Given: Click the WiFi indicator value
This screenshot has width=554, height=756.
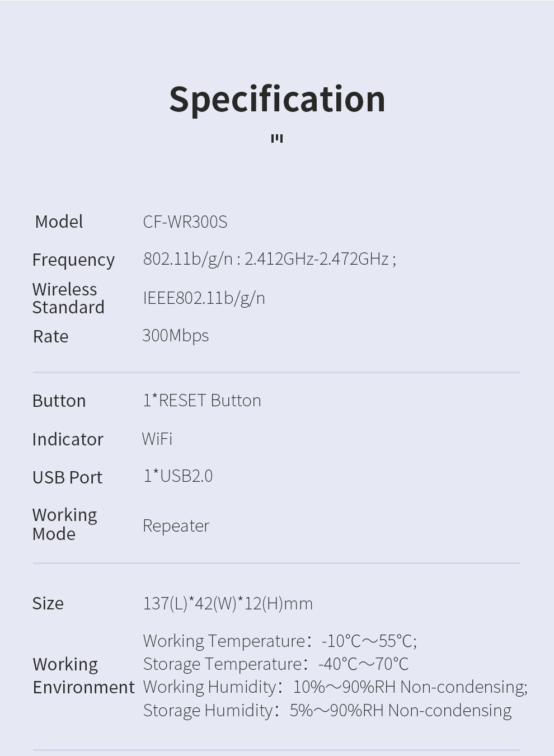Looking at the screenshot, I should tap(157, 439).
